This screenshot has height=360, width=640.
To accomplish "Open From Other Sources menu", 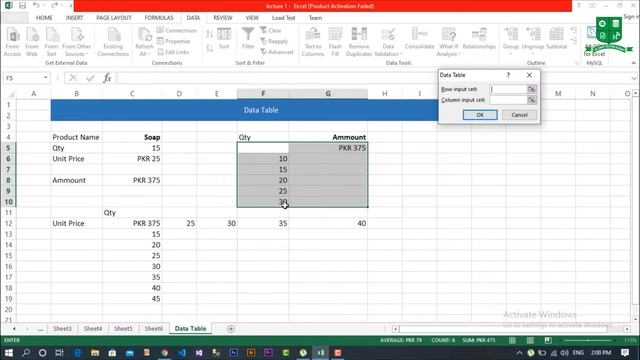I will 77,42.
